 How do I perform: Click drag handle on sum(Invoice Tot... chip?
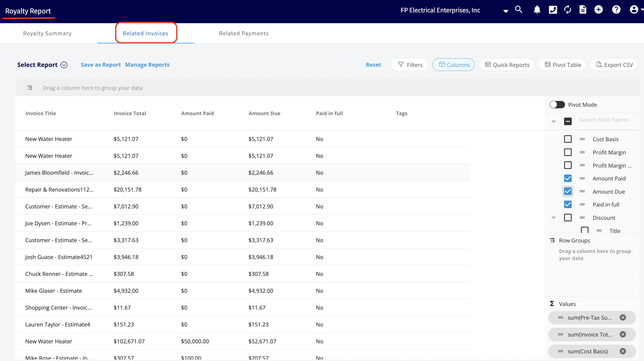pos(561,334)
